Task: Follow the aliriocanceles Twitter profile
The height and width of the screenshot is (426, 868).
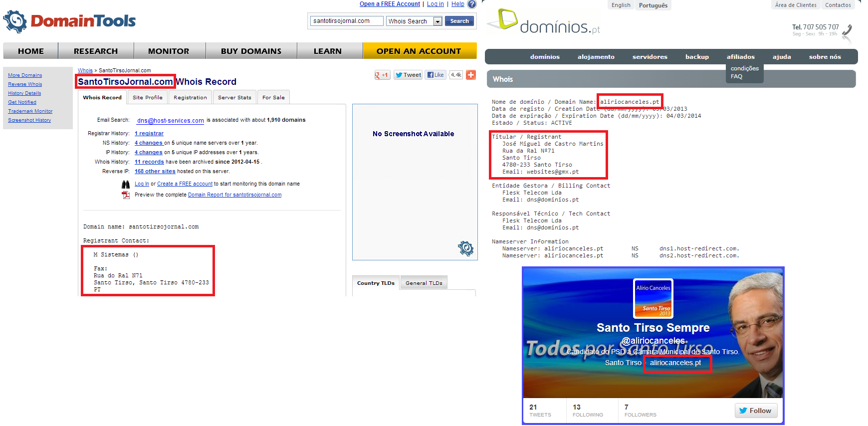Action: [x=755, y=411]
